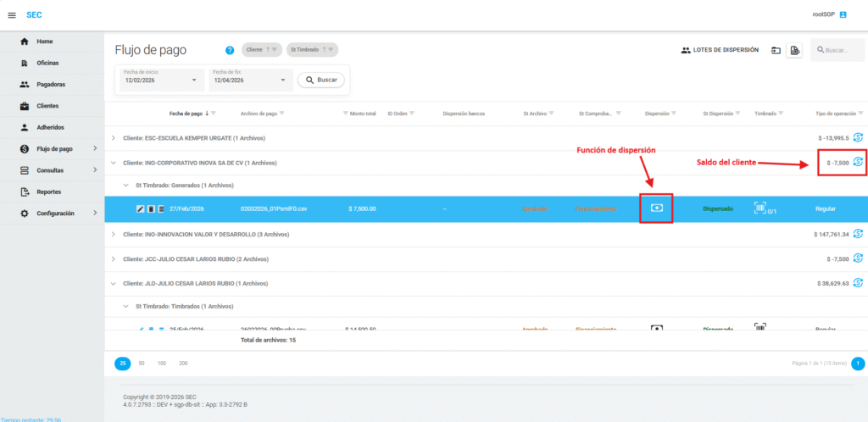This screenshot has width=868, height=422.
Task: Click the delete trash icon on 27/Feb/2026 row
Action: click(151, 208)
